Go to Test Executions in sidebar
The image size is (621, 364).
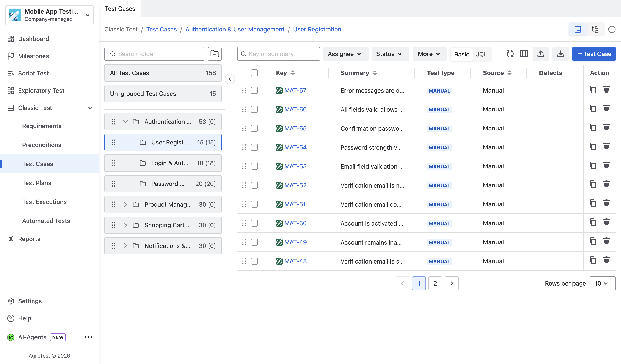44,202
